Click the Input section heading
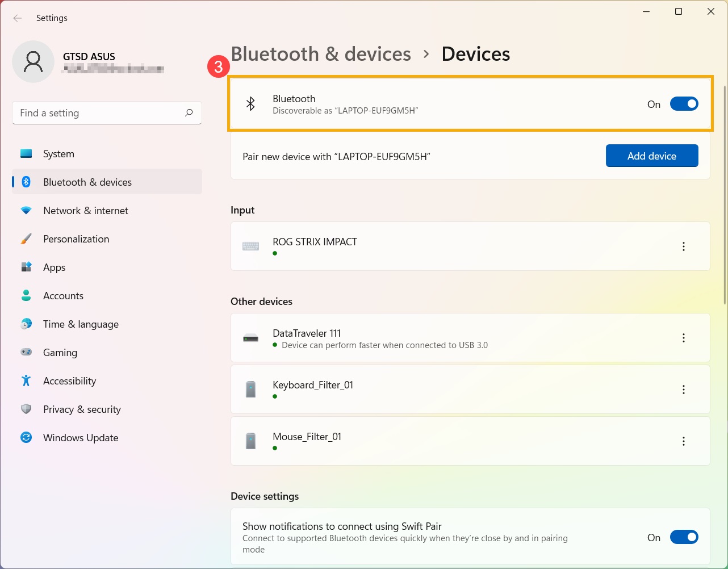The height and width of the screenshot is (569, 728). [x=242, y=210]
